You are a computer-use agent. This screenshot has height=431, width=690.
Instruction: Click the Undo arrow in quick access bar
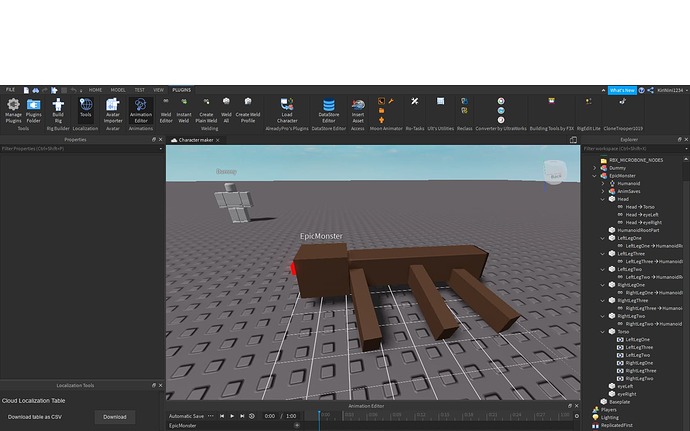click(73, 90)
